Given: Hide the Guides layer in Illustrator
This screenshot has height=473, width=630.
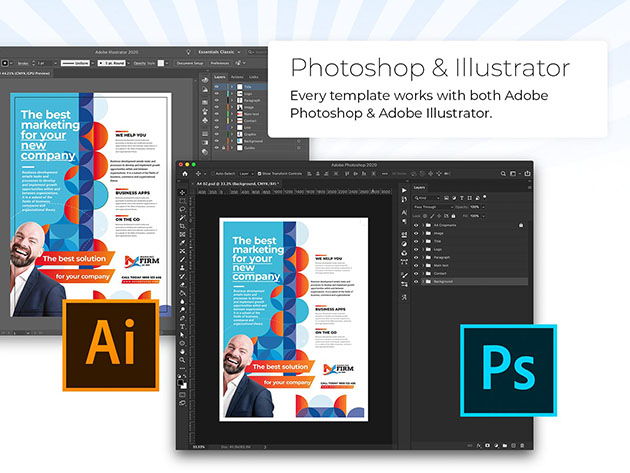Looking at the screenshot, I should tap(217, 148).
